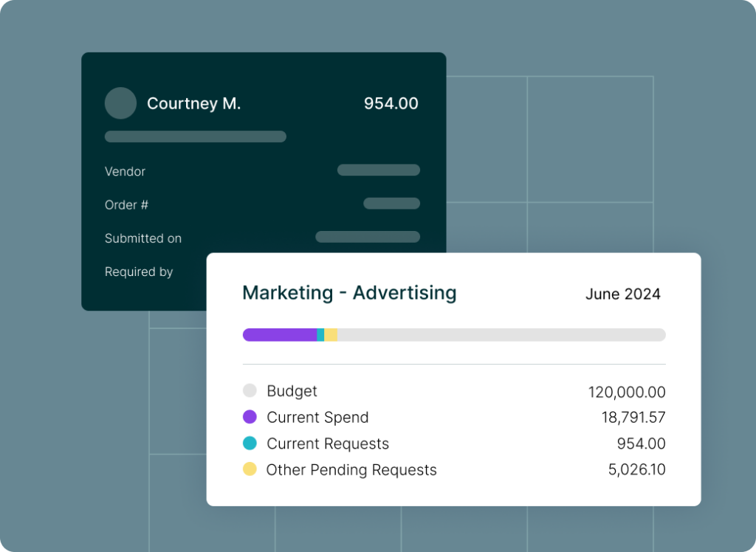Click the 18,791.57 spend value

pos(633,417)
